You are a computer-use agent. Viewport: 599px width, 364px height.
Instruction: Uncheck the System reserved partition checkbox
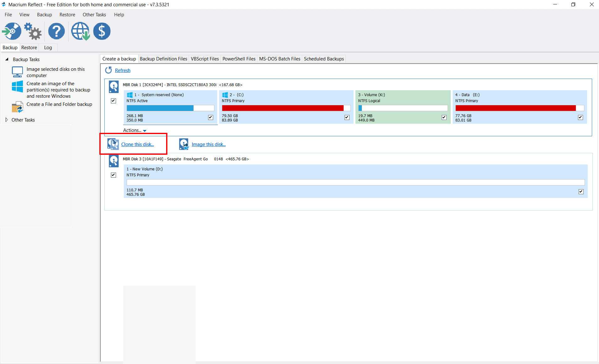pyautogui.click(x=211, y=117)
